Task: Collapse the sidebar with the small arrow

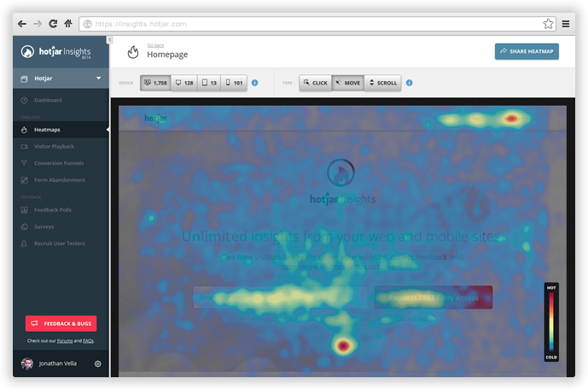Action: tap(109, 40)
